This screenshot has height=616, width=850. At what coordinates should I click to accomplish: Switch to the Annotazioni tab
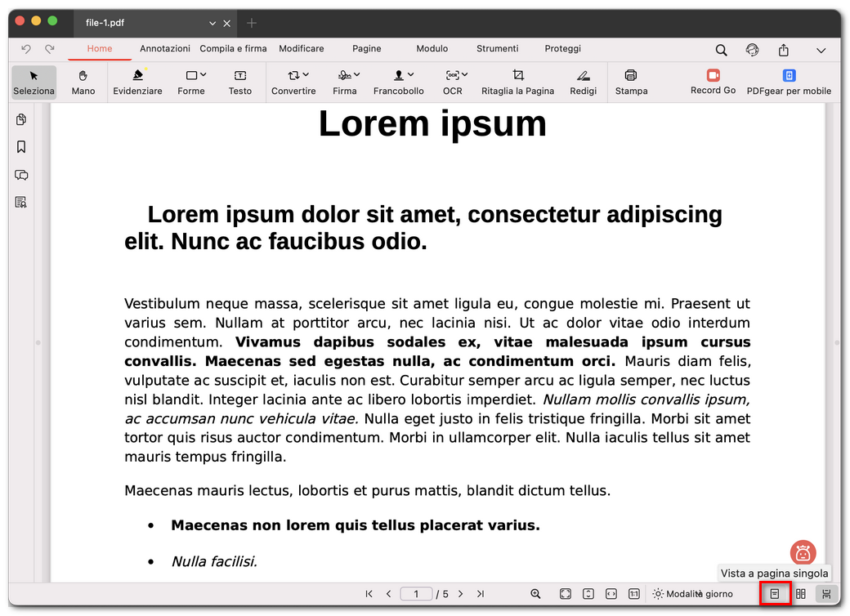pos(164,48)
